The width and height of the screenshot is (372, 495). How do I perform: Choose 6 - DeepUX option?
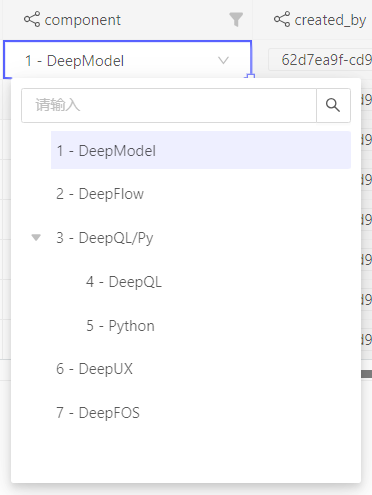[94, 369]
